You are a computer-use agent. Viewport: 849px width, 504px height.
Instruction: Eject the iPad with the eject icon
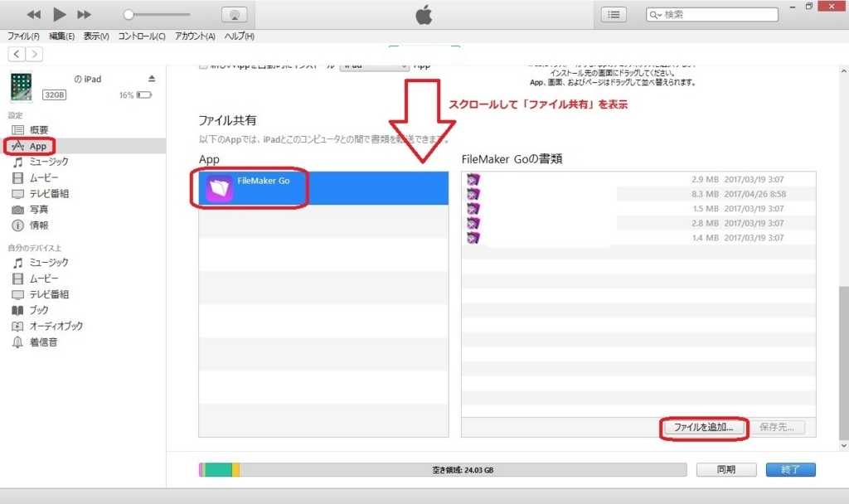coord(152,79)
